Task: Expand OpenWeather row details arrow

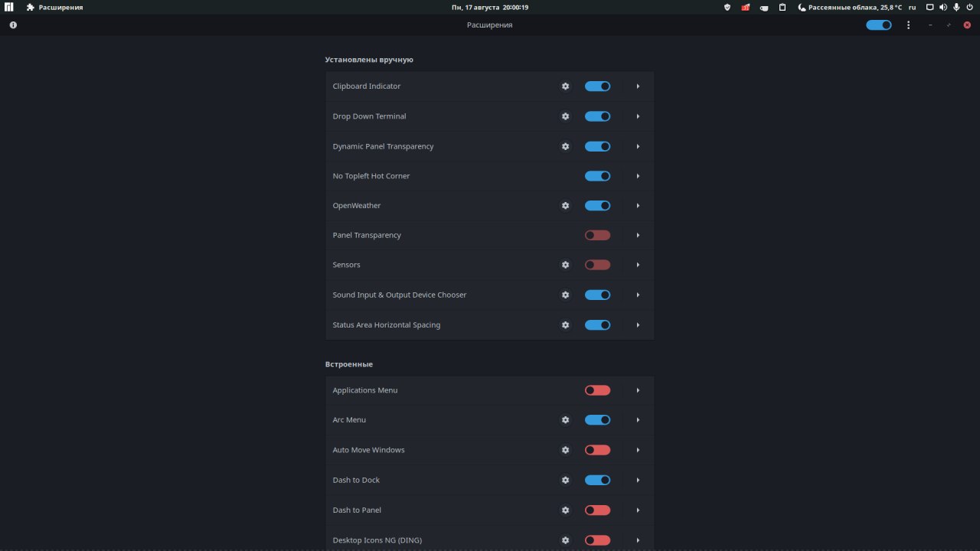Action: pyautogui.click(x=638, y=206)
